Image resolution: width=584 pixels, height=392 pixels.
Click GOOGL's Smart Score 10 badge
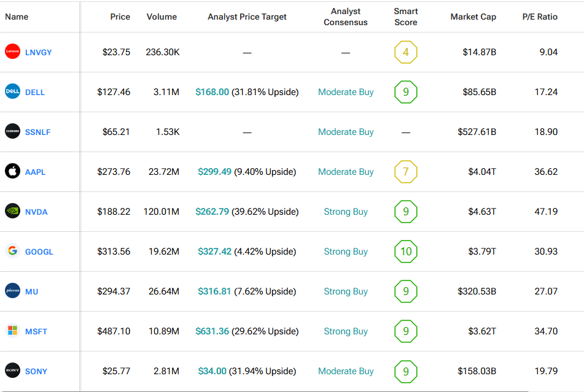click(405, 252)
